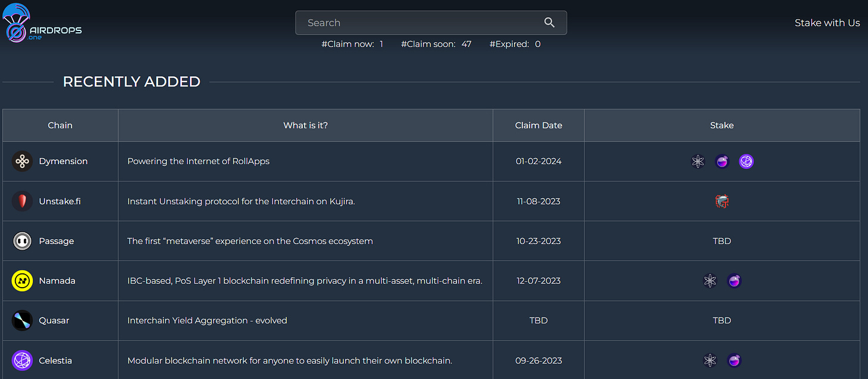
Task: Click the search magnifier icon
Action: point(550,23)
